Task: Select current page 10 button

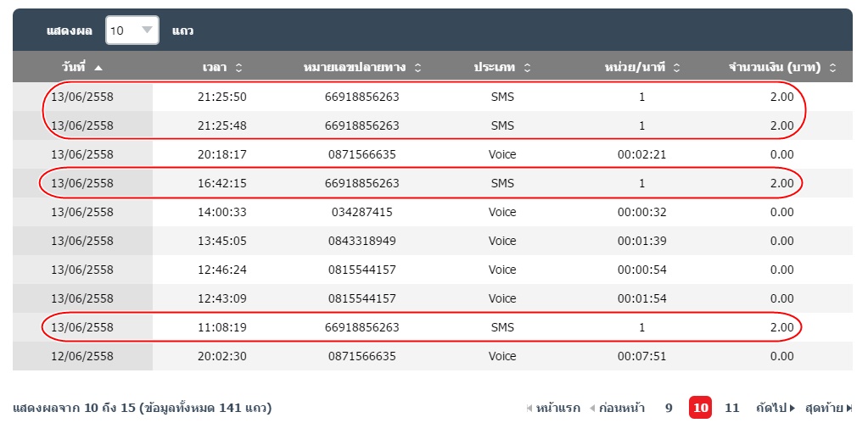Action: coord(700,408)
